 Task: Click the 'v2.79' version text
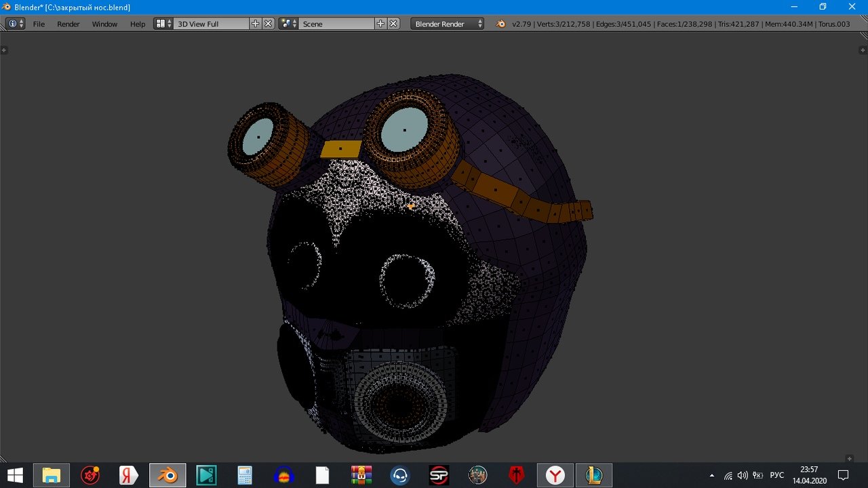521,24
